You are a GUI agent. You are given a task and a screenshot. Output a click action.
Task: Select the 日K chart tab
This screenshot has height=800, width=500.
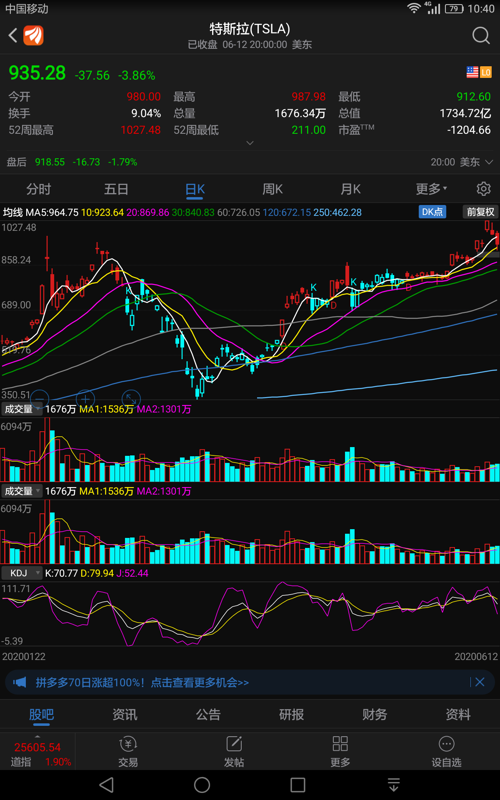coord(194,189)
